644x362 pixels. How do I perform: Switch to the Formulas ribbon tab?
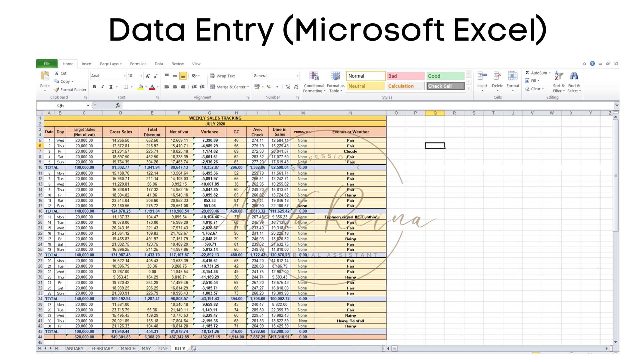(x=138, y=64)
